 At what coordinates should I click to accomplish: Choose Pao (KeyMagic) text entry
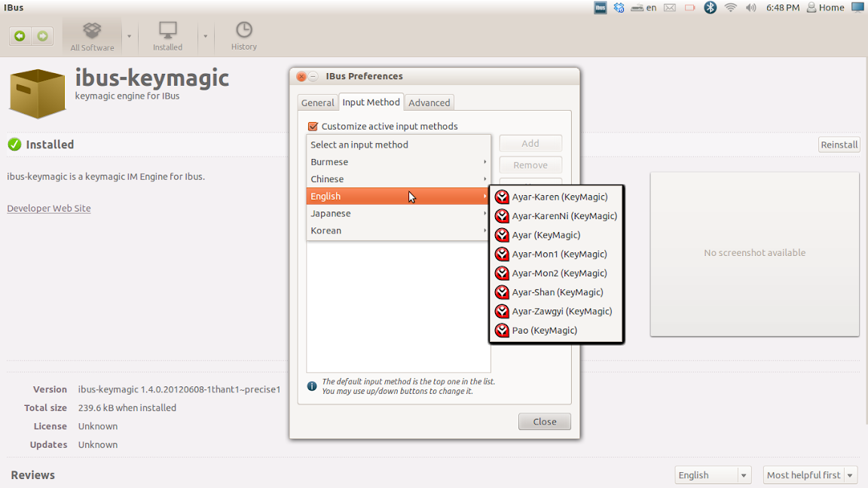coord(545,331)
